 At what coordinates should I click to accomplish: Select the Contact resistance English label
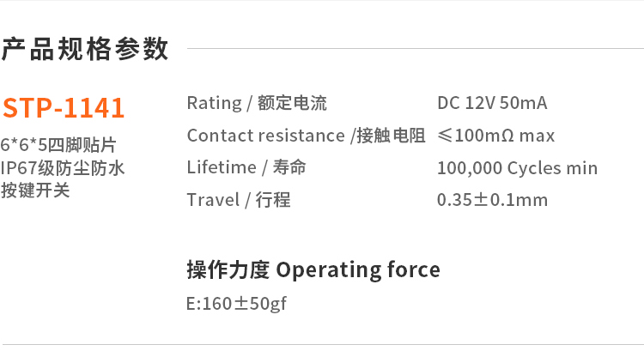pyautogui.click(x=265, y=136)
